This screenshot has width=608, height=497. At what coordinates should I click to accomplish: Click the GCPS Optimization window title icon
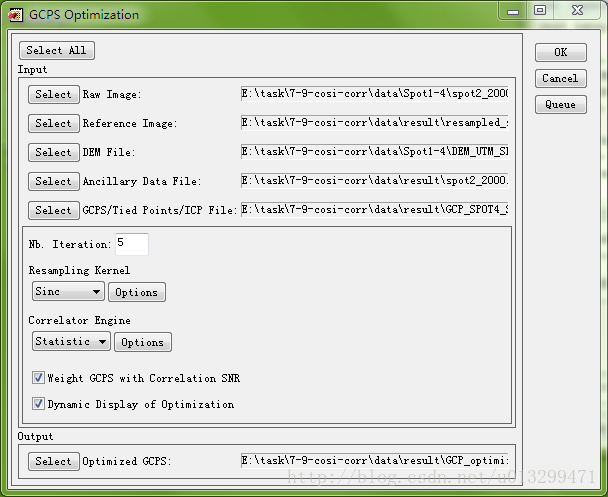tap(15, 16)
